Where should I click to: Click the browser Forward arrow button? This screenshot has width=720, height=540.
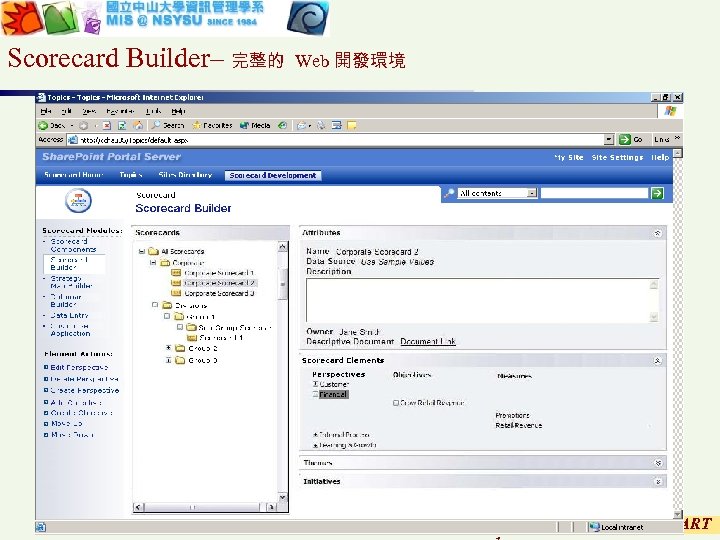point(84,125)
